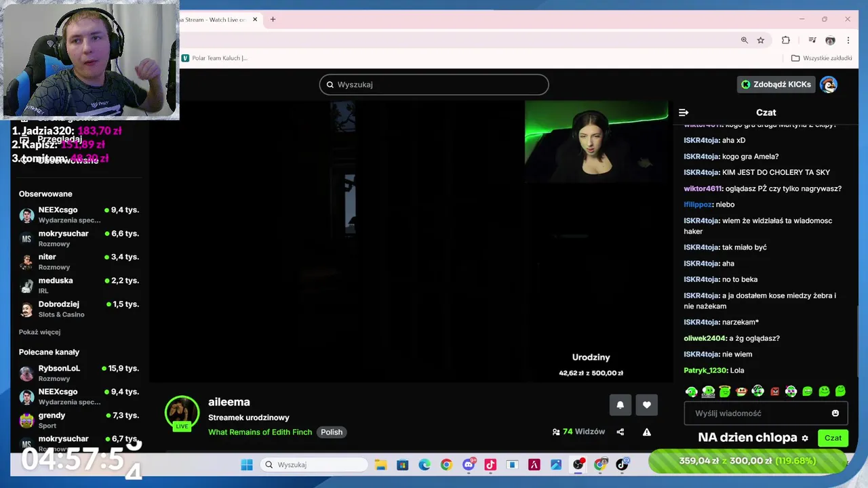
Task: Click username wiktor4611 in chat
Action: tap(703, 188)
